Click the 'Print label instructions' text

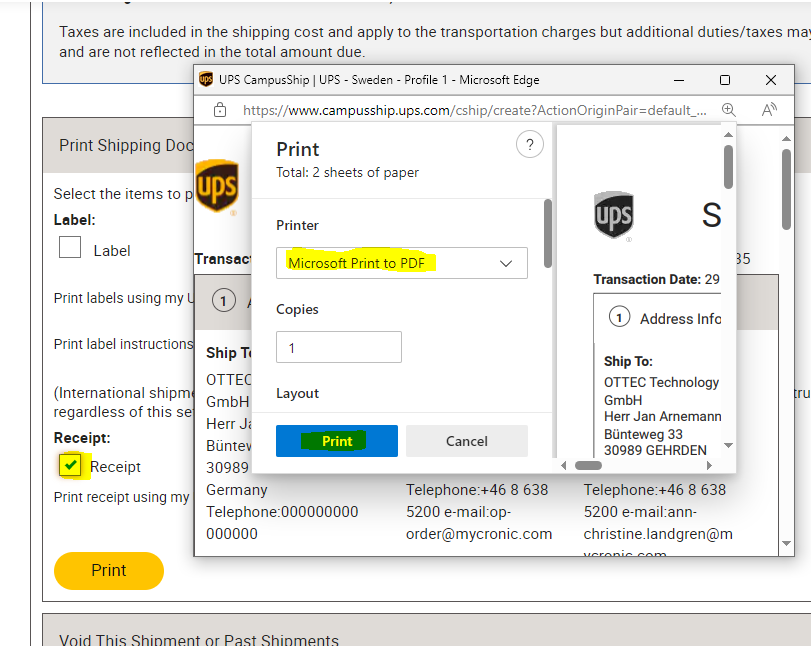coord(123,344)
